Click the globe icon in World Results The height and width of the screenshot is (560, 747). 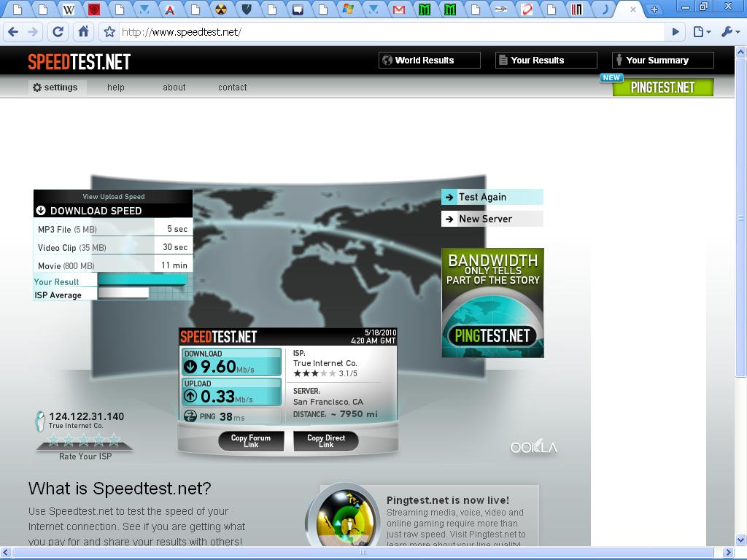click(387, 60)
